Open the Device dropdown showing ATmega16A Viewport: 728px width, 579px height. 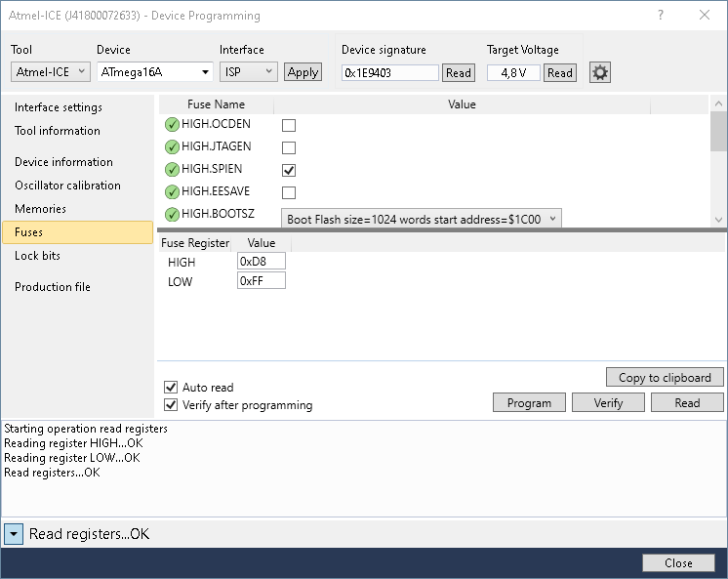click(x=154, y=72)
